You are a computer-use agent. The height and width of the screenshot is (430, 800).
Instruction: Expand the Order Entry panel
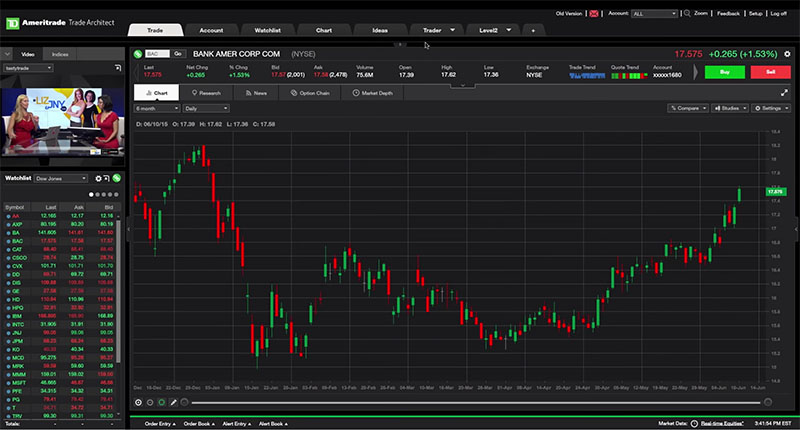click(x=160, y=424)
